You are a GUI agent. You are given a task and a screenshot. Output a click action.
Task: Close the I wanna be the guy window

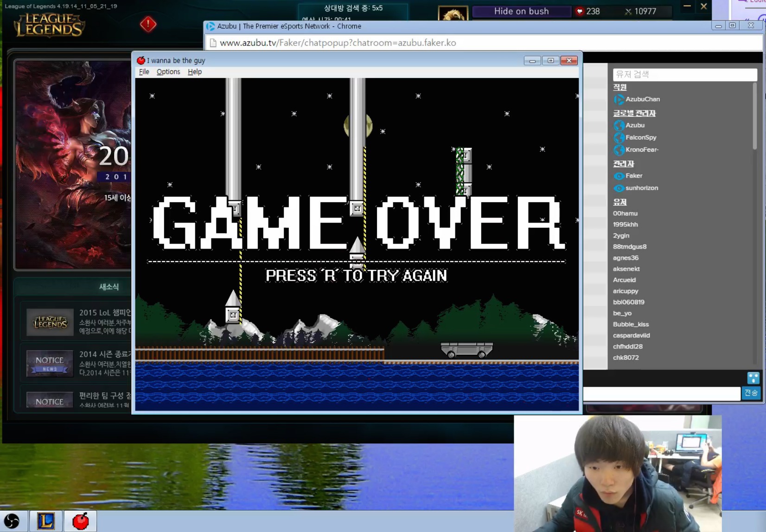pyautogui.click(x=569, y=61)
